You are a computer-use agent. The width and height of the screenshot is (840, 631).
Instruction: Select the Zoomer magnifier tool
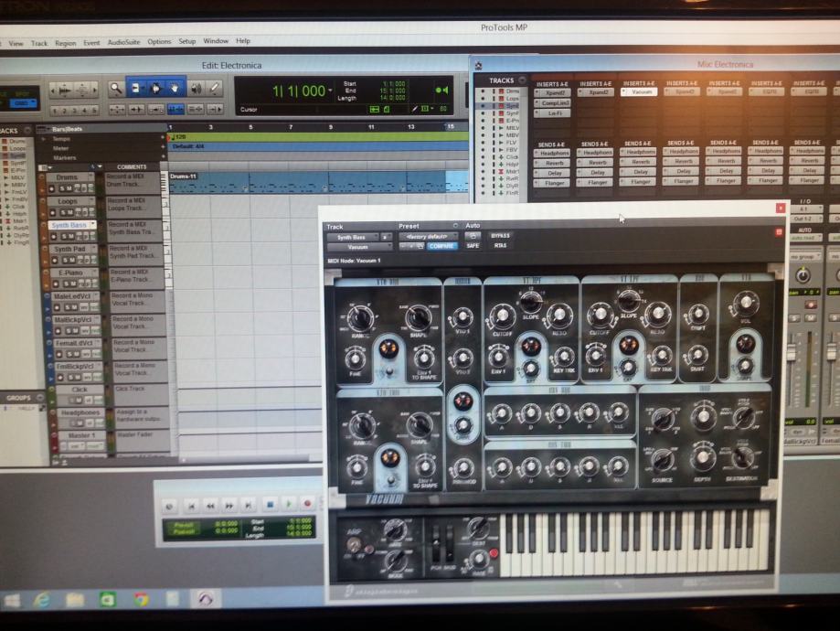click(x=116, y=89)
